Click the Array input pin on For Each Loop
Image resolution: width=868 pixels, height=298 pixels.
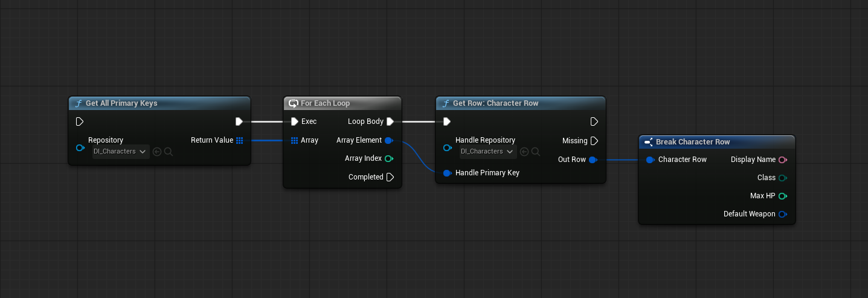coord(294,140)
